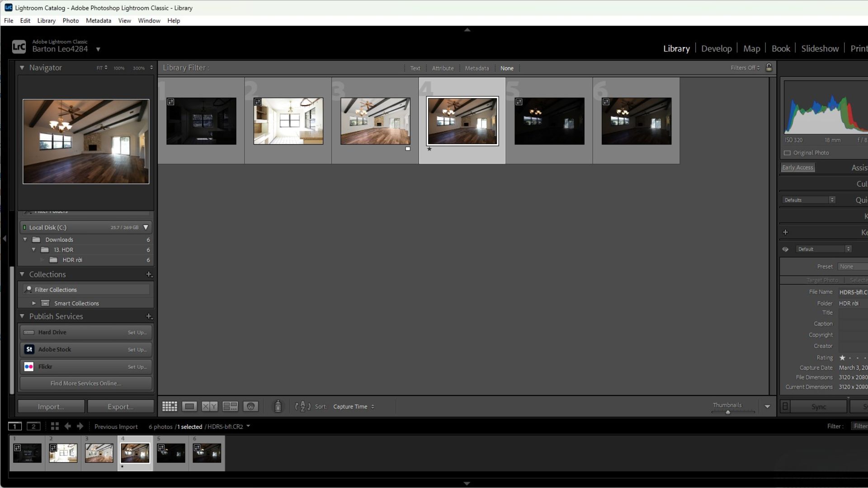The image size is (868, 488).
Task: Click Find More Services Online
Action: pyautogui.click(x=86, y=383)
